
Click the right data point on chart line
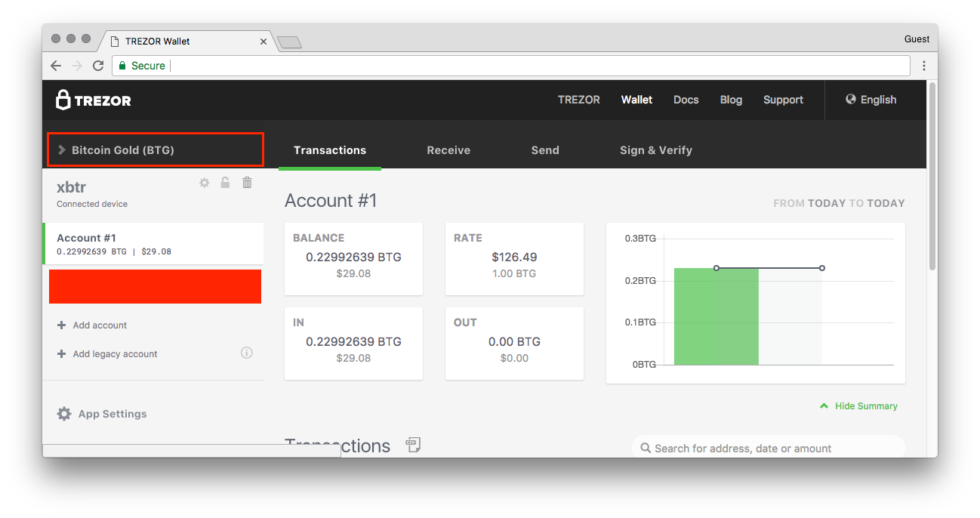(x=822, y=268)
